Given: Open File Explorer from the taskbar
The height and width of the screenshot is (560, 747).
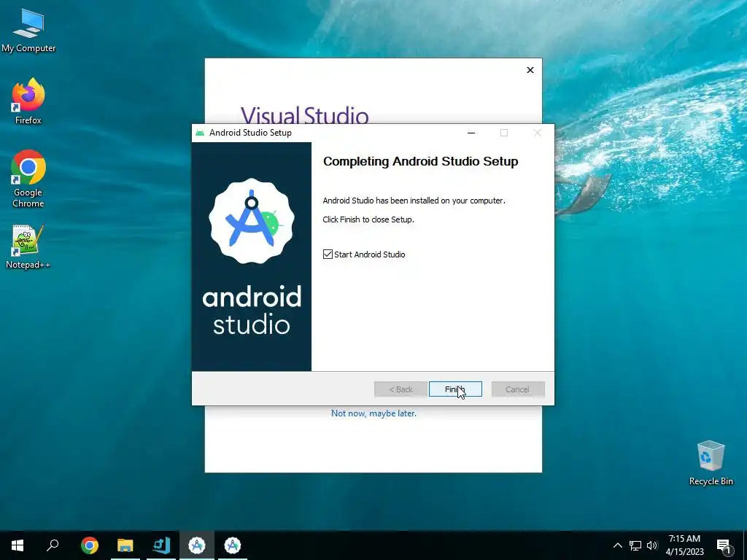Looking at the screenshot, I should [x=125, y=545].
